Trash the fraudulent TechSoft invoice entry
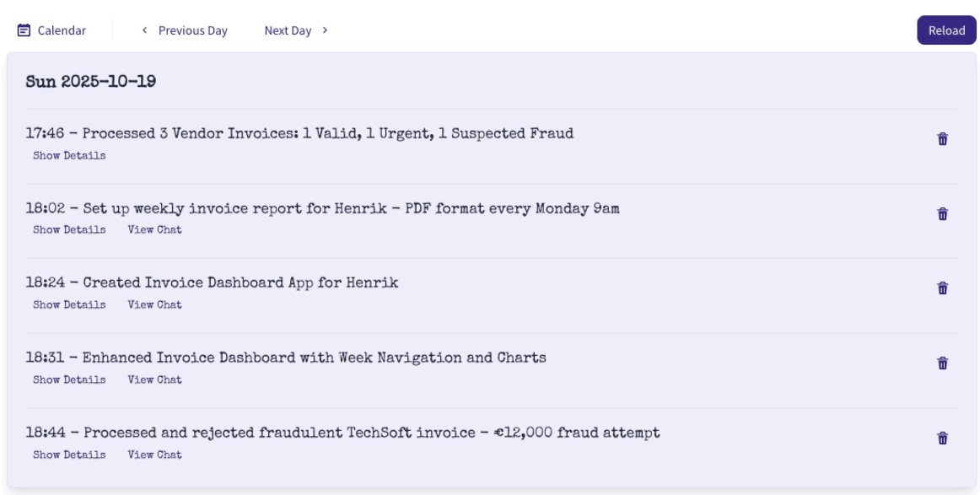Screen dimensions: 980x495 pyautogui.click(x=943, y=439)
